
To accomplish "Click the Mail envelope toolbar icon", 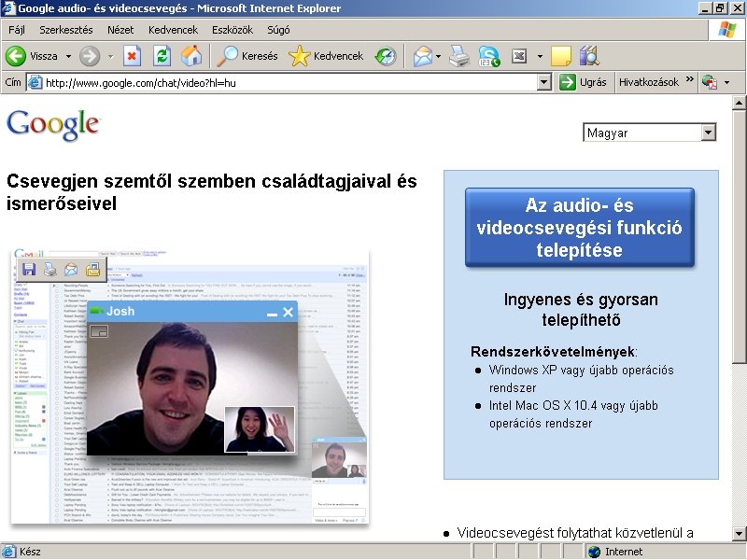I will click(422, 56).
